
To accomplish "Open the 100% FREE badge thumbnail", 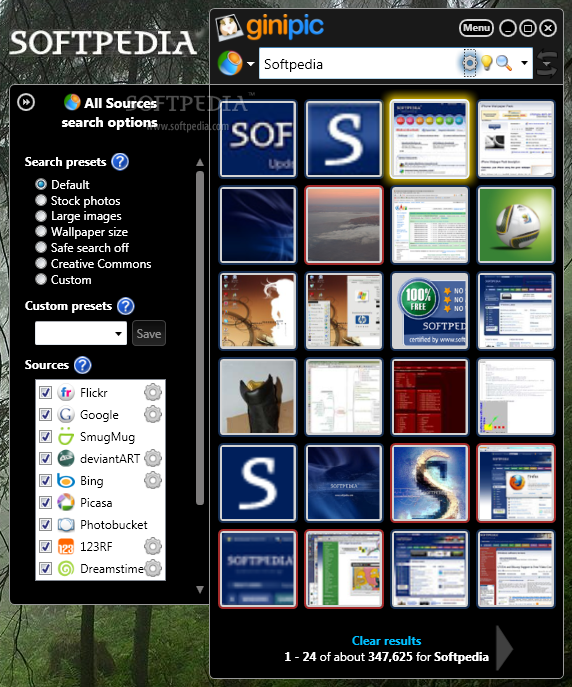I will 429,311.
